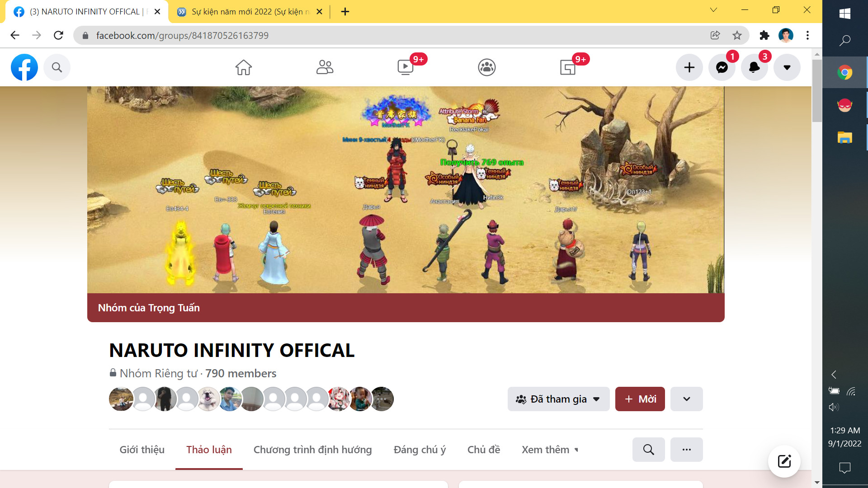The height and width of the screenshot is (488, 868).
Task: Open Chương trình định hướng tab
Action: tap(312, 450)
